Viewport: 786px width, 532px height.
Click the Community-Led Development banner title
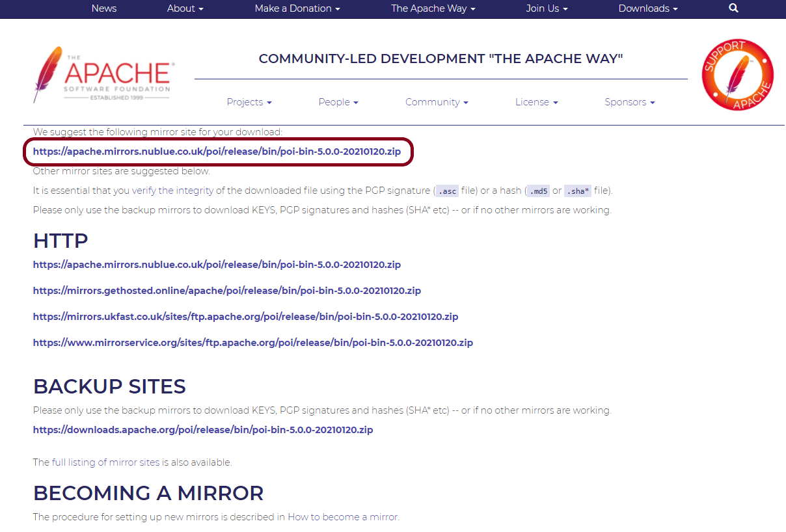(x=441, y=59)
